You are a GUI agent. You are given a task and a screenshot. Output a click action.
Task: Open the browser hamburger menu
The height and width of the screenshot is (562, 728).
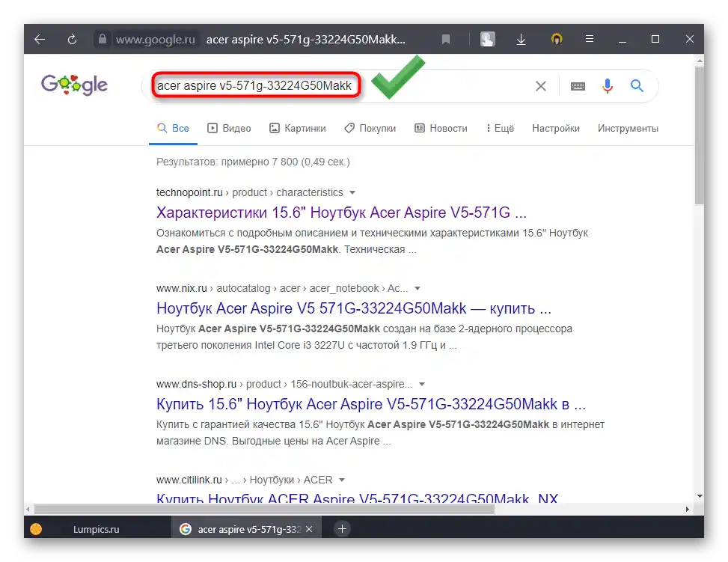(x=590, y=39)
